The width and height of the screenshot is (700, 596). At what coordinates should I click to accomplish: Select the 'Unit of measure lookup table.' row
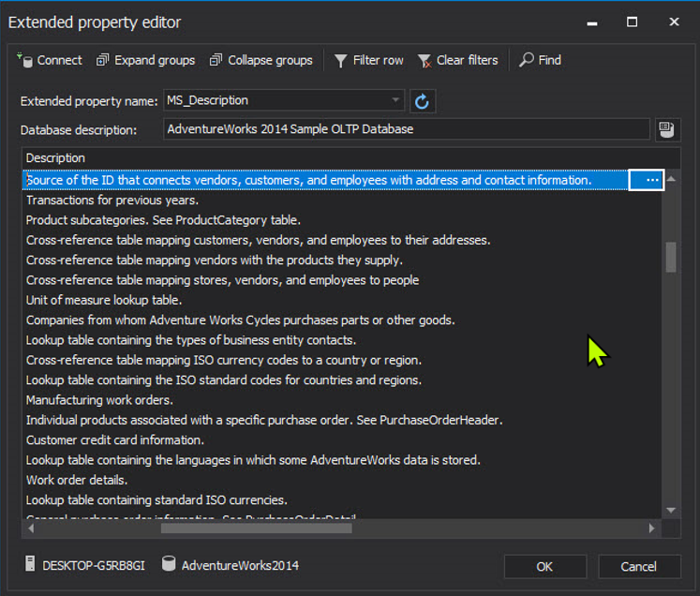click(104, 300)
